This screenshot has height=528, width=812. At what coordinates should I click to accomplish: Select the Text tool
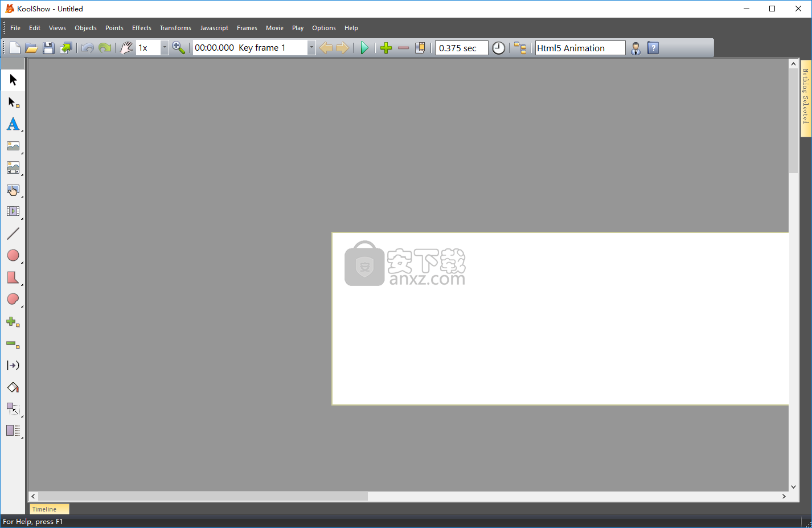(13, 124)
